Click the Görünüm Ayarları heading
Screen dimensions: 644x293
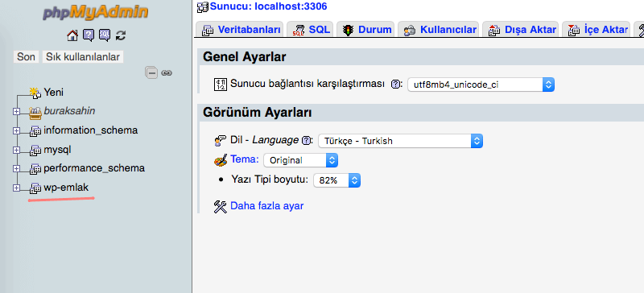(257, 112)
